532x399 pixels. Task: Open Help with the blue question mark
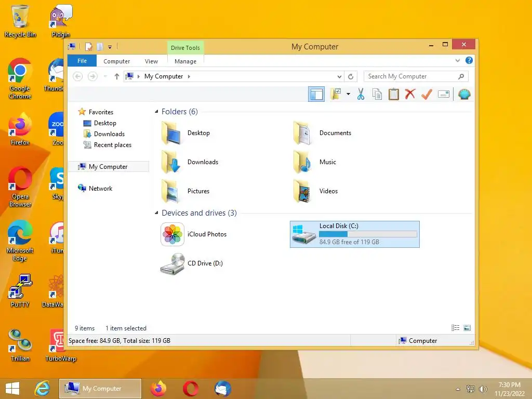(x=469, y=60)
